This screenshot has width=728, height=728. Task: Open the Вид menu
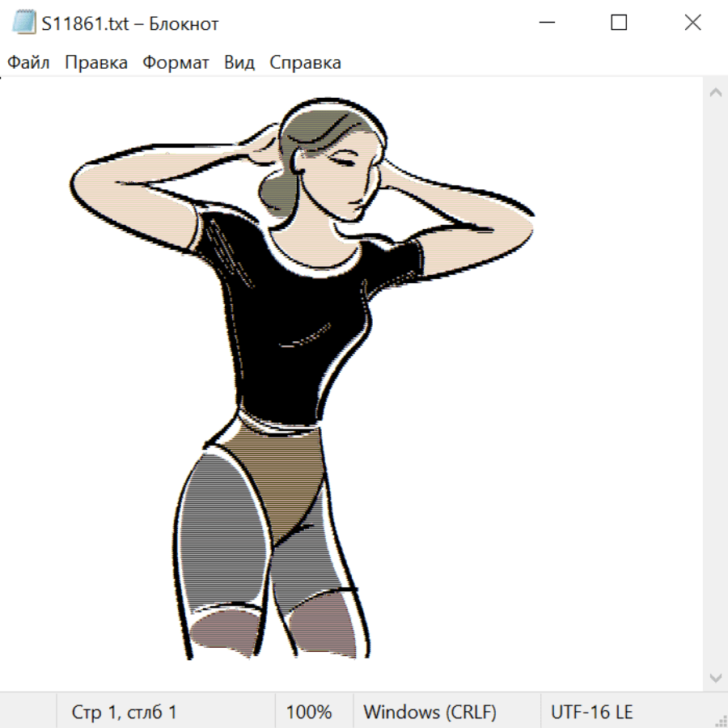point(239,63)
